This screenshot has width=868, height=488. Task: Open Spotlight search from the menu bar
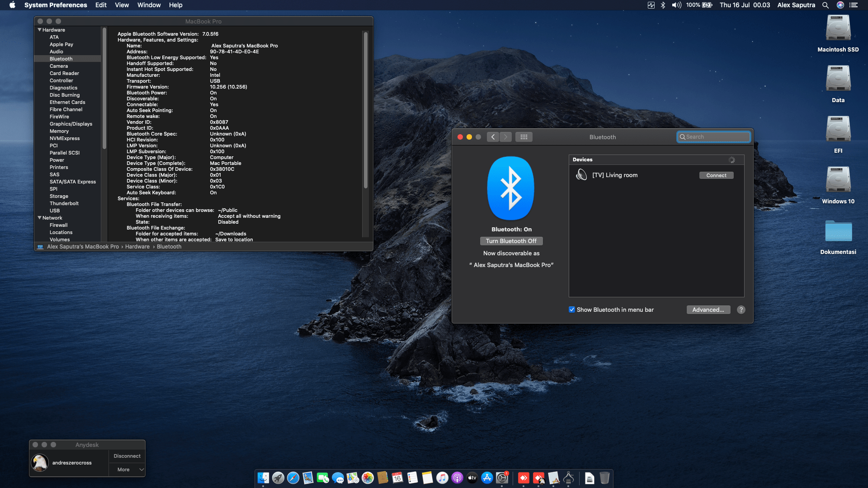pyautogui.click(x=826, y=5)
